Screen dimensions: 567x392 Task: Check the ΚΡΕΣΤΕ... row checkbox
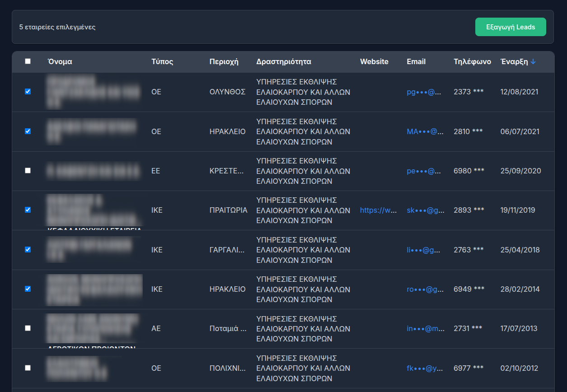click(28, 171)
